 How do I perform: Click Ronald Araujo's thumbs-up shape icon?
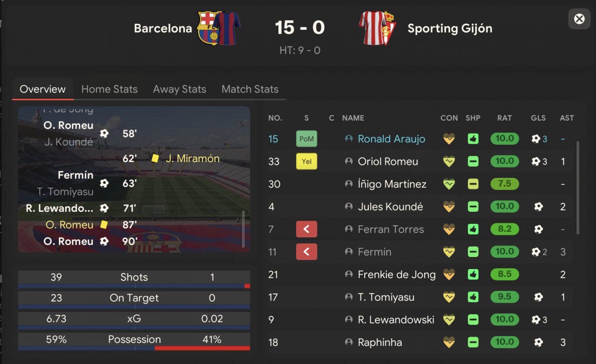(473, 139)
